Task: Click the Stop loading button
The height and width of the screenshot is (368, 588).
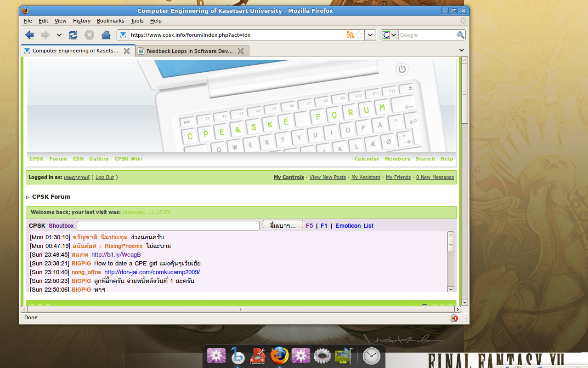Action: 90,35
